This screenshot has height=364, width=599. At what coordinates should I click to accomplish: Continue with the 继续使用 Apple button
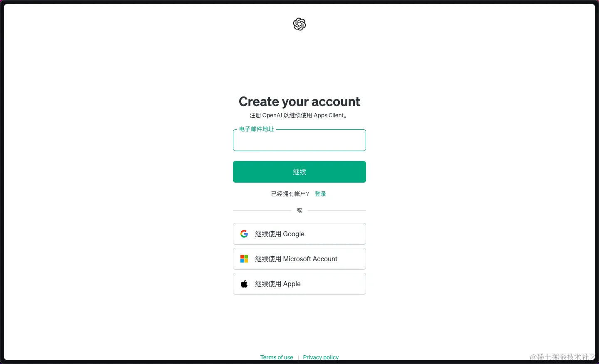(299, 284)
